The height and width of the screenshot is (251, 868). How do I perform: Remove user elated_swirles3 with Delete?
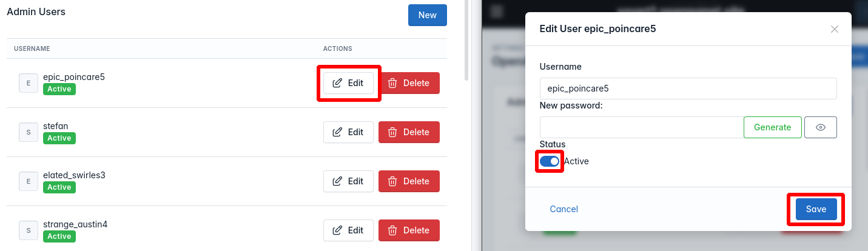(409, 181)
